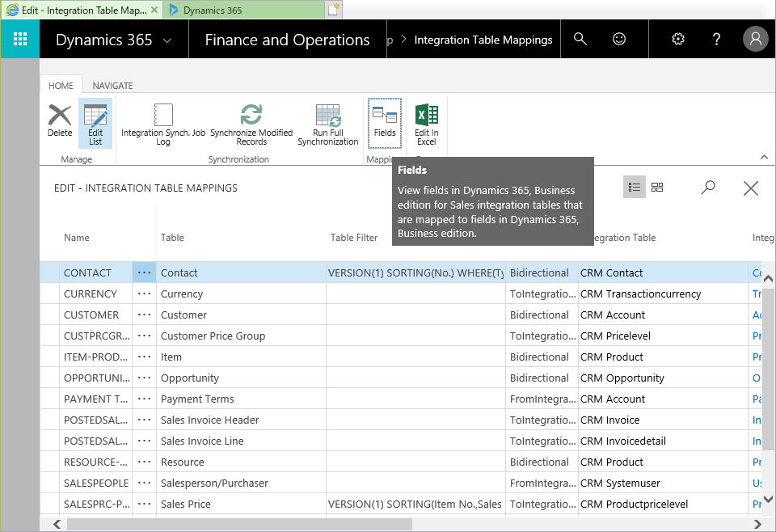Close the Edit - Integration Table Map browser tab
776x532 pixels.
pos(155,10)
